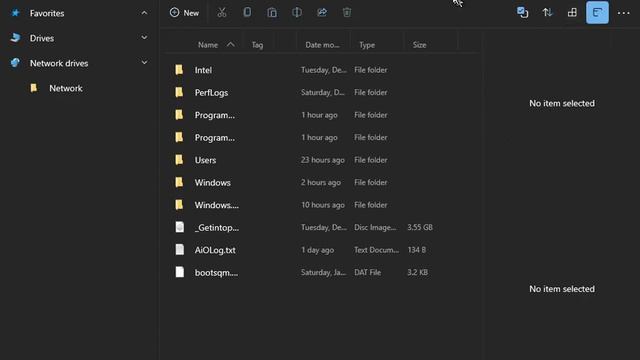The width and height of the screenshot is (640, 360).
Task: Click the PerfLogs folder icon
Action: pos(179,92)
